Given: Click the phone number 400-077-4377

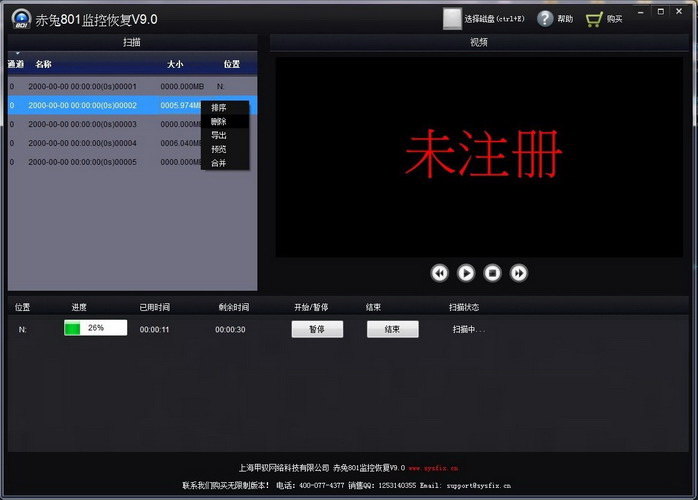Looking at the screenshot, I should pyautogui.click(x=321, y=485).
